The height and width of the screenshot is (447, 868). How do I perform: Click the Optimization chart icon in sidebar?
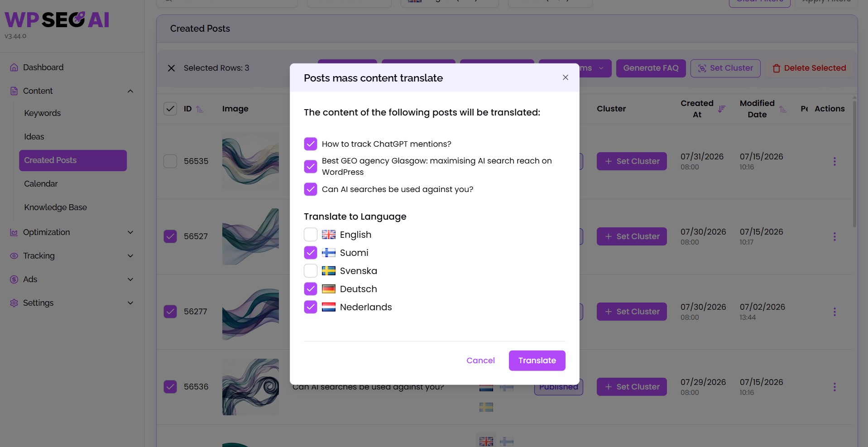(14, 232)
